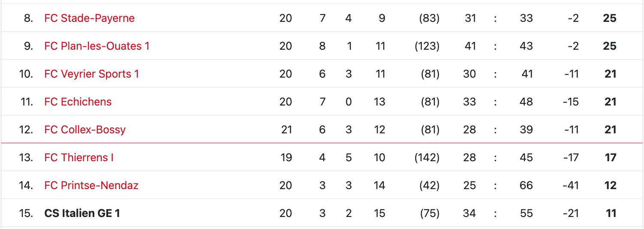
Task: Click the -21 goal difference for CS Italien
Action: point(571,213)
